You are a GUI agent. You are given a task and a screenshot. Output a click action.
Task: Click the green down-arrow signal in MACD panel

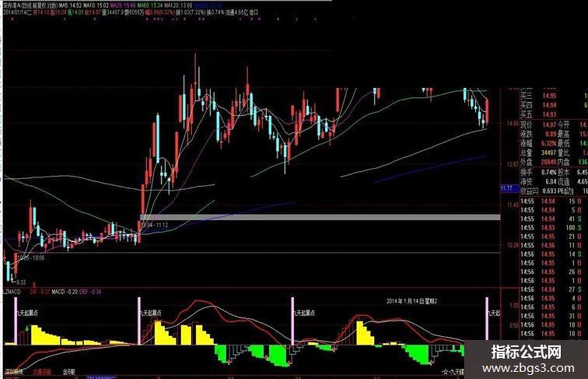pyautogui.click(x=27, y=329)
